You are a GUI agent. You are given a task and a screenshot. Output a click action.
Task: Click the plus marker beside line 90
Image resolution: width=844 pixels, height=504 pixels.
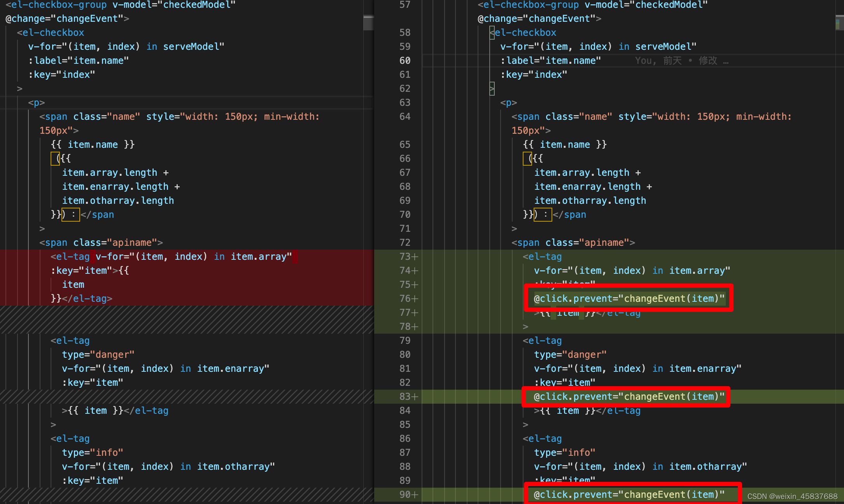(415, 495)
